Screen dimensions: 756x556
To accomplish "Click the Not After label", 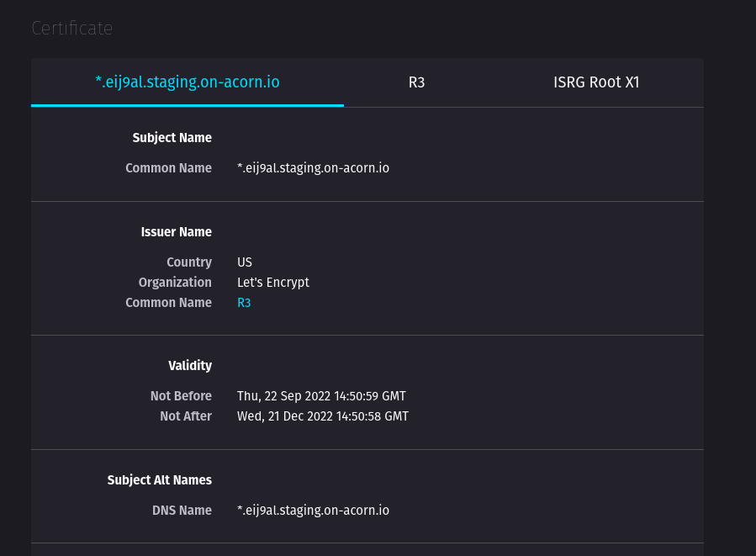I will 186,416.
